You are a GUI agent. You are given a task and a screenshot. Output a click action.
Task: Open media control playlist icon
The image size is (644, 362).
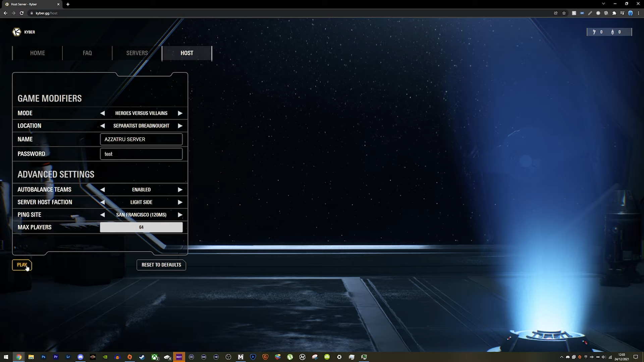622,13
